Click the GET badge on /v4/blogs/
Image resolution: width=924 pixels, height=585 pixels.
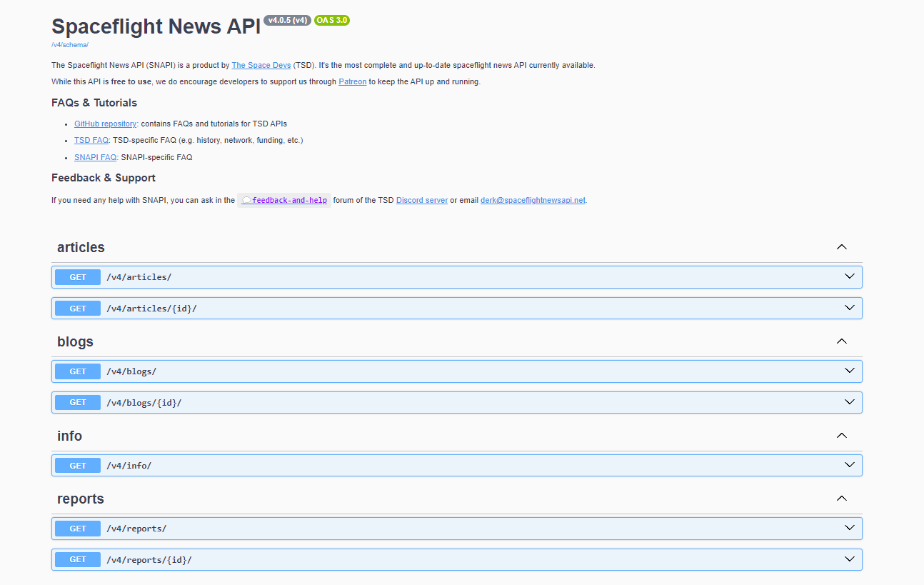click(x=77, y=371)
